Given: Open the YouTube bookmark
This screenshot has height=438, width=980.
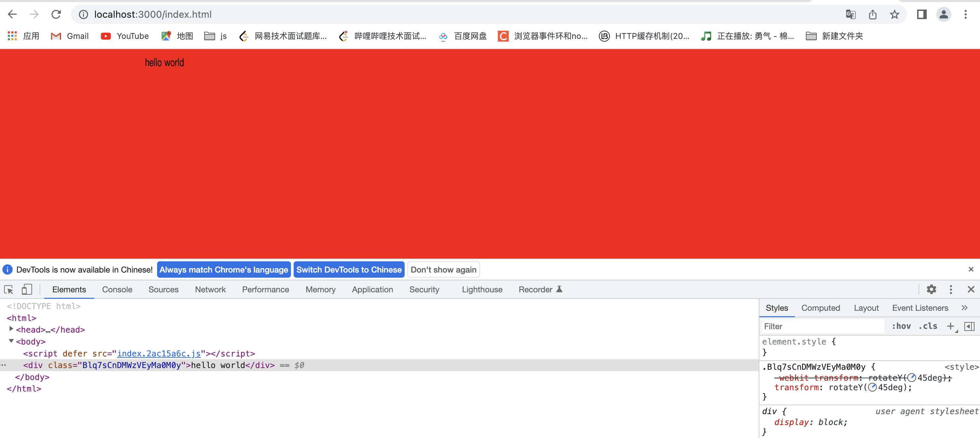Looking at the screenshot, I should click(125, 36).
